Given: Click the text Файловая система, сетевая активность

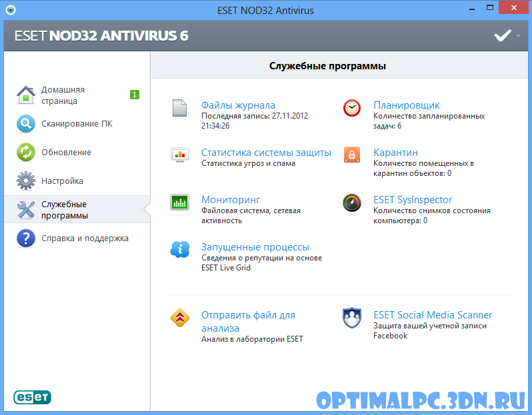Looking at the screenshot, I should (251, 216).
